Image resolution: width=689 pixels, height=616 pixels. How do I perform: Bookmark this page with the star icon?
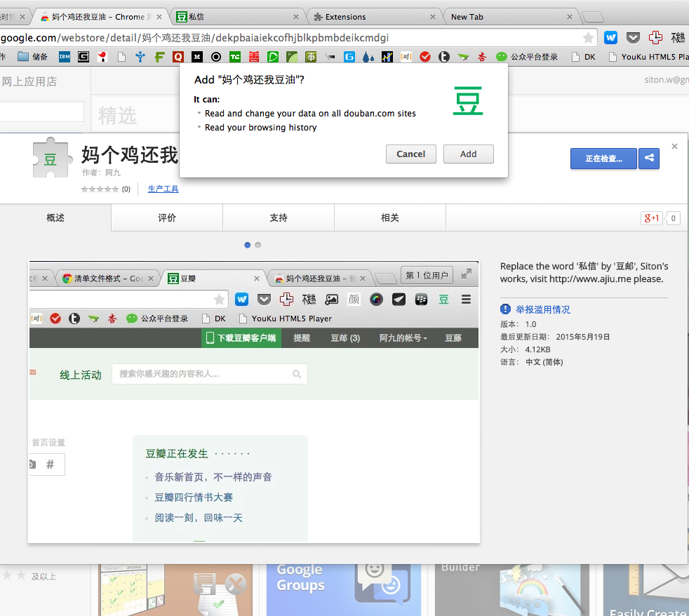(587, 38)
